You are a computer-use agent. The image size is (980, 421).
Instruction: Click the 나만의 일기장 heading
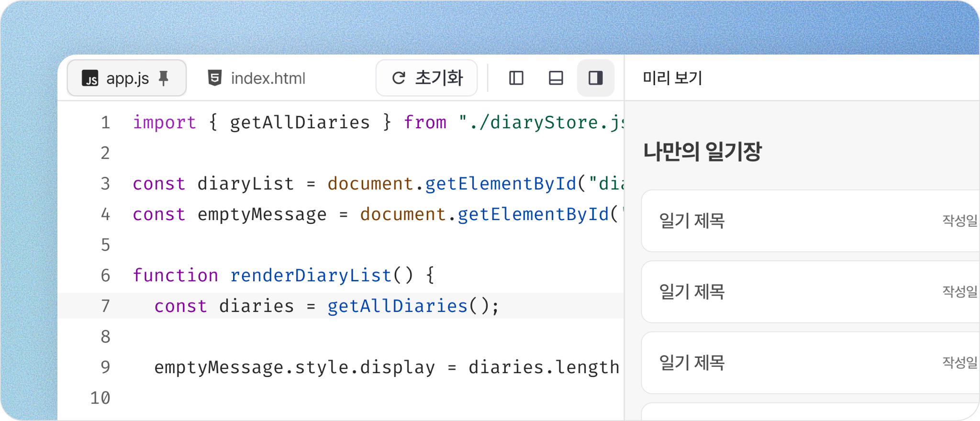point(702,152)
